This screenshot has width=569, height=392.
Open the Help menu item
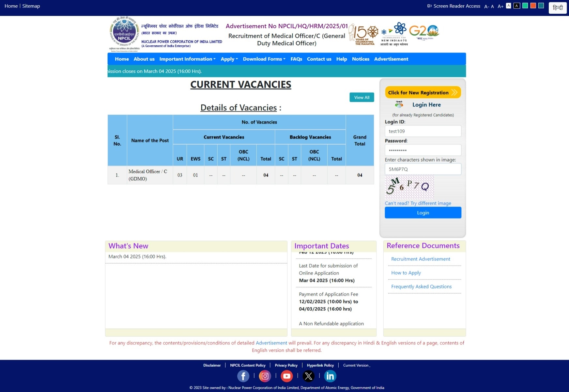click(342, 59)
